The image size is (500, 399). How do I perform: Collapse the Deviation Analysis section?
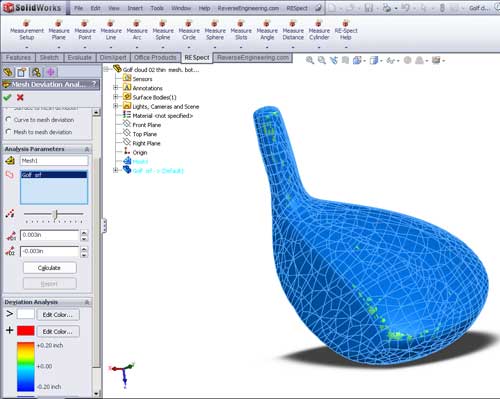point(87,302)
